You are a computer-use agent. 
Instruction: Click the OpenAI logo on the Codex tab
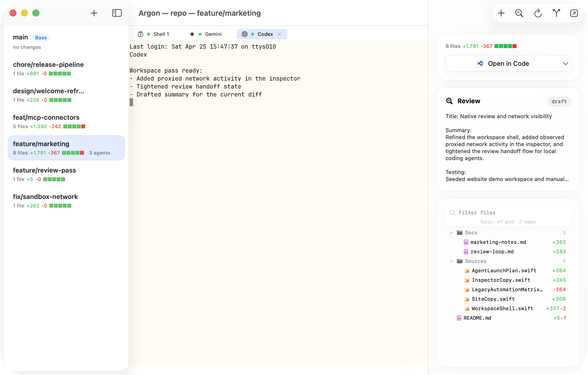(x=244, y=34)
